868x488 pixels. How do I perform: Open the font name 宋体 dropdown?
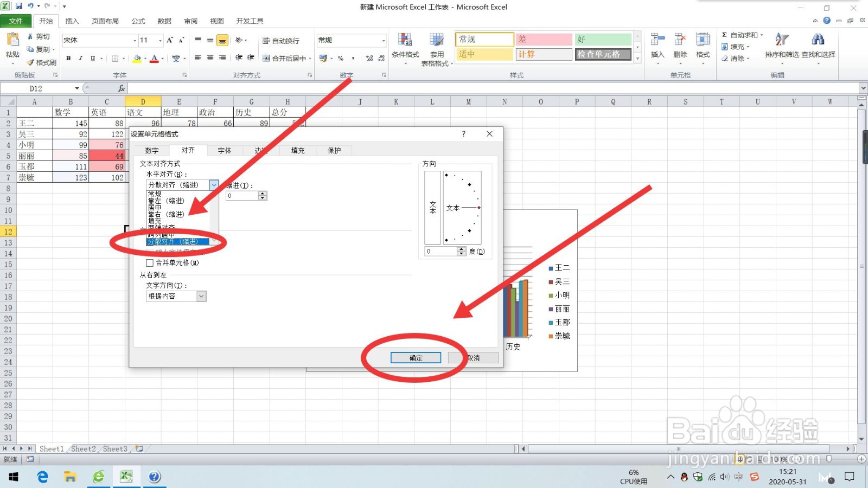click(135, 40)
